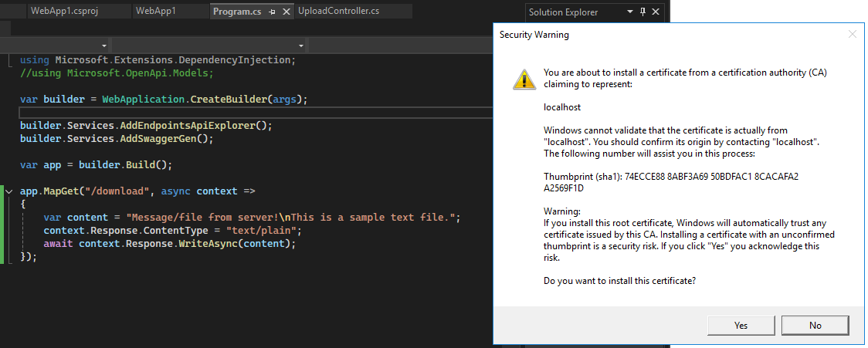Click the blank line under CreateBuilder
The height and width of the screenshot is (348, 868).
[256, 113]
